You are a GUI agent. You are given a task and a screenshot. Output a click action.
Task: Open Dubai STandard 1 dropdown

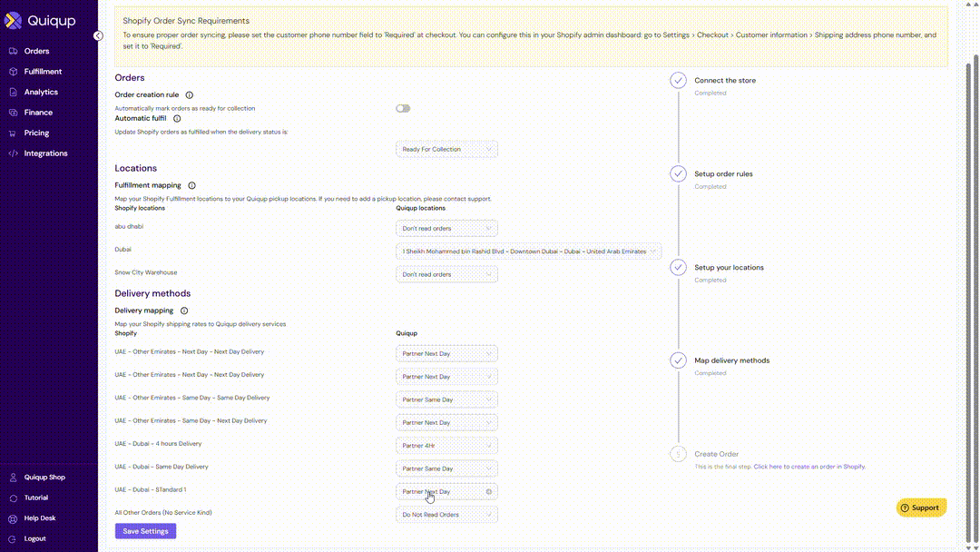446,492
